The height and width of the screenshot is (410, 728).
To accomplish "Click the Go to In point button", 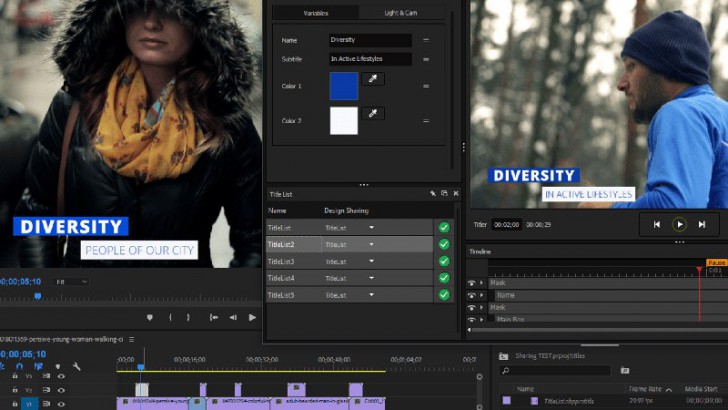I will (x=214, y=317).
